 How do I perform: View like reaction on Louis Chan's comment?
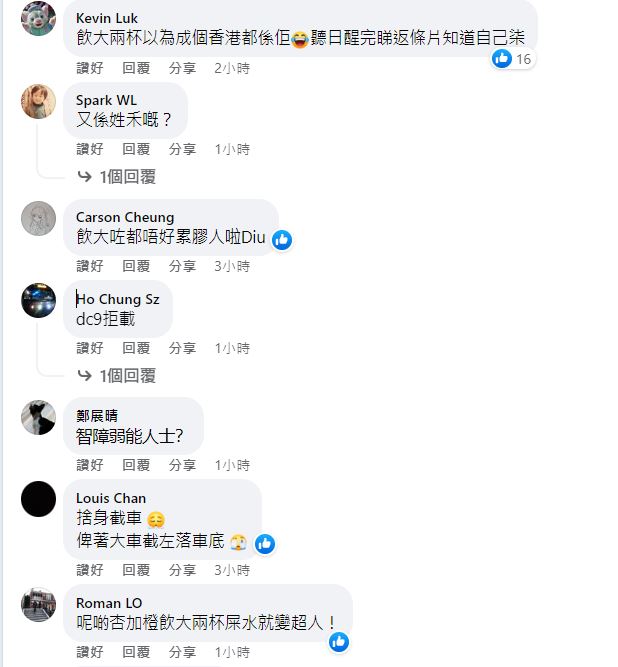[265, 544]
